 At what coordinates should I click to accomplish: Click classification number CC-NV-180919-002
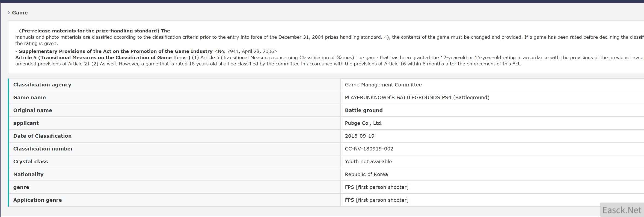coord(369,149)
